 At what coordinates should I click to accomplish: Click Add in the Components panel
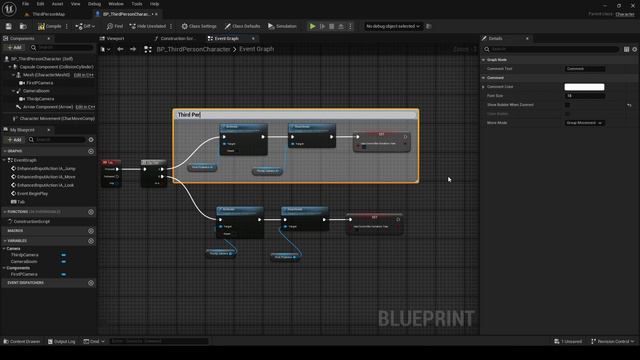click(x=15, y=48)
